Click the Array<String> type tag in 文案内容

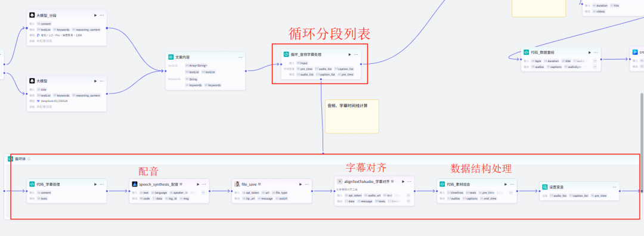coord(197,66)
